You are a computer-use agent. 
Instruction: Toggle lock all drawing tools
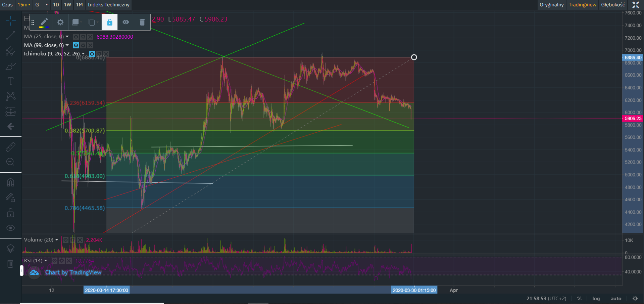tap(10, 213)
